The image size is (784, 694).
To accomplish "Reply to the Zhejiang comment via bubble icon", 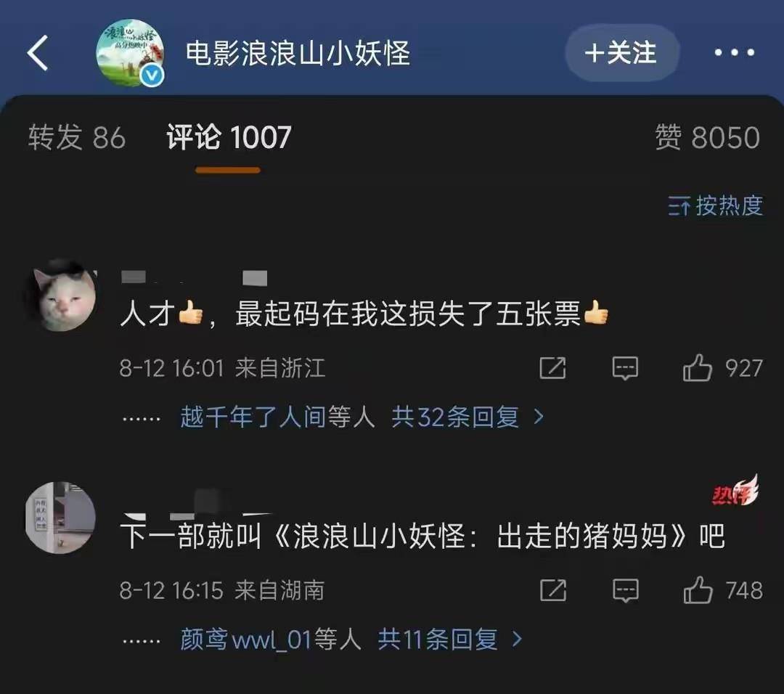I will (x=625, y=369).
